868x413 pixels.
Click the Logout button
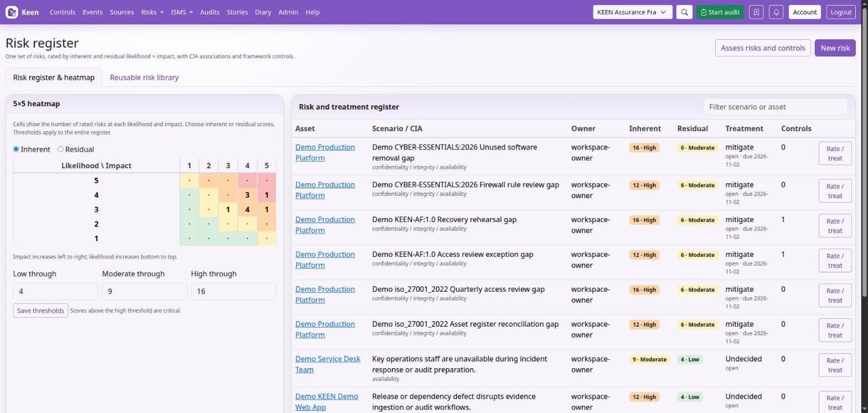pos(841,12)
